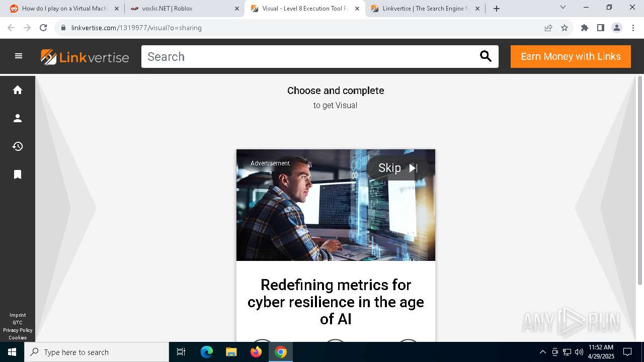Screen dimensions: 644x362
Task: View site lock information icon
Action: pyautogui.click(x=63, y=28)
